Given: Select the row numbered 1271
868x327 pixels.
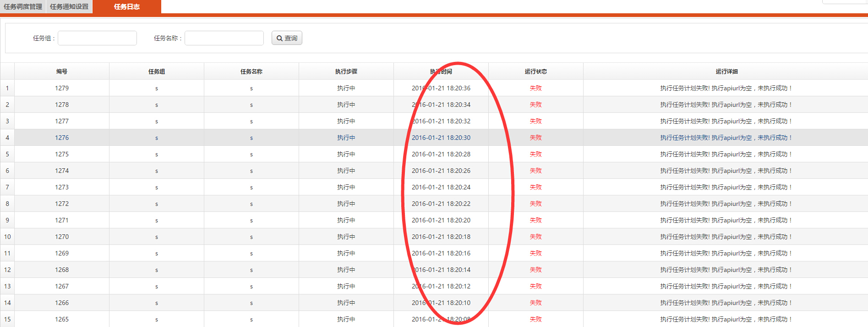Looking at the screenshot, I should [x=434, y=220].
